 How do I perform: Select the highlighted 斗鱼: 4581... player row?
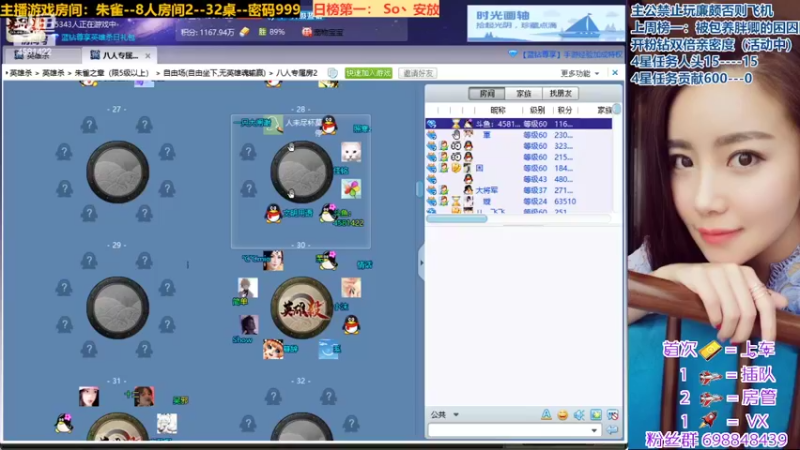tap(519, 124)
